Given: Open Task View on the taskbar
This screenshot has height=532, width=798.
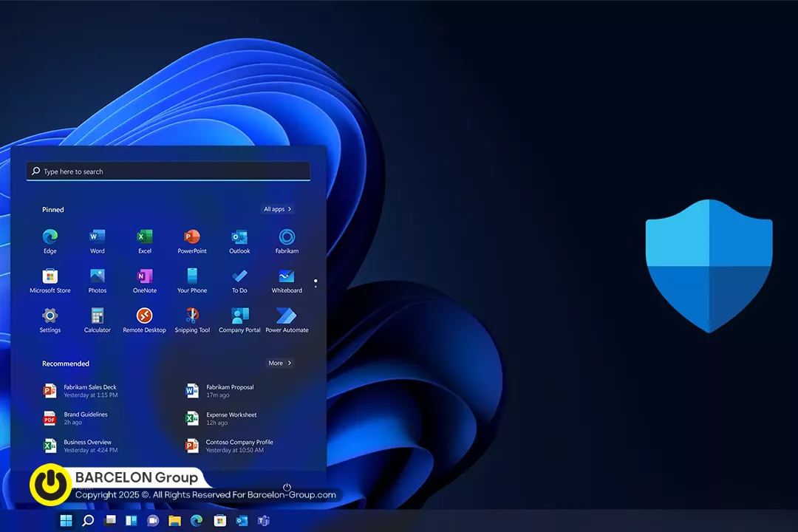Looking at the screenshot, I should click(110, 520).
